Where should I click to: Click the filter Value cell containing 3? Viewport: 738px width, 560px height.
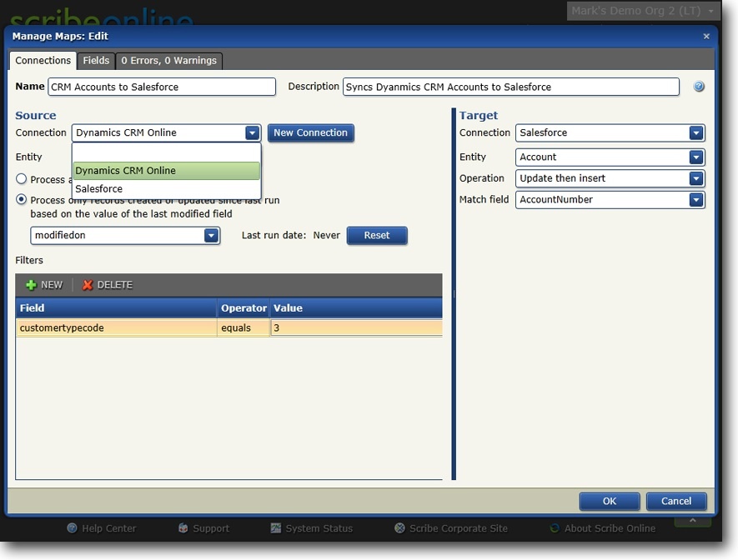click(356, 327)
